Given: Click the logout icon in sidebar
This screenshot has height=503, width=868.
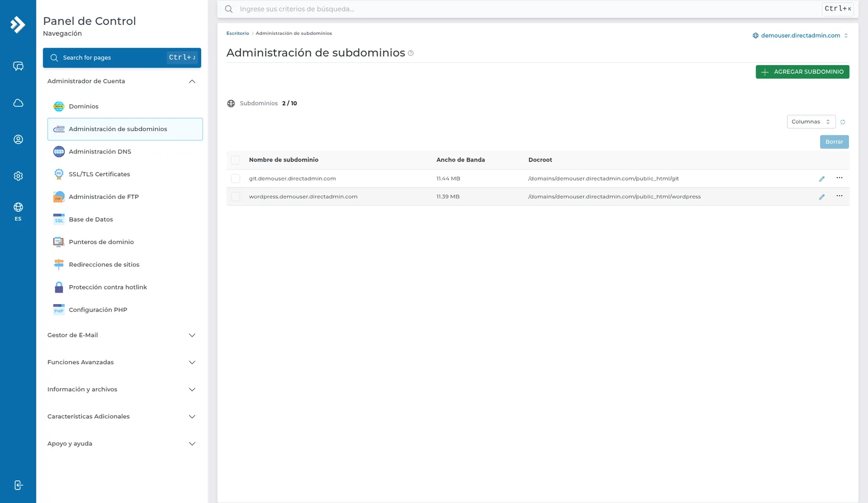Looking at the screenshot, I should coord(18,485).
